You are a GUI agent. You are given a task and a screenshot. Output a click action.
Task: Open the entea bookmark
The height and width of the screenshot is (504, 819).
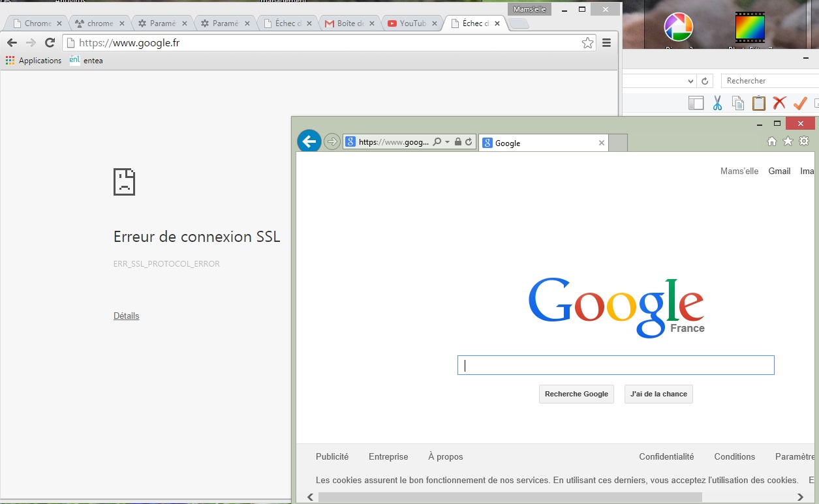[86, 61]
